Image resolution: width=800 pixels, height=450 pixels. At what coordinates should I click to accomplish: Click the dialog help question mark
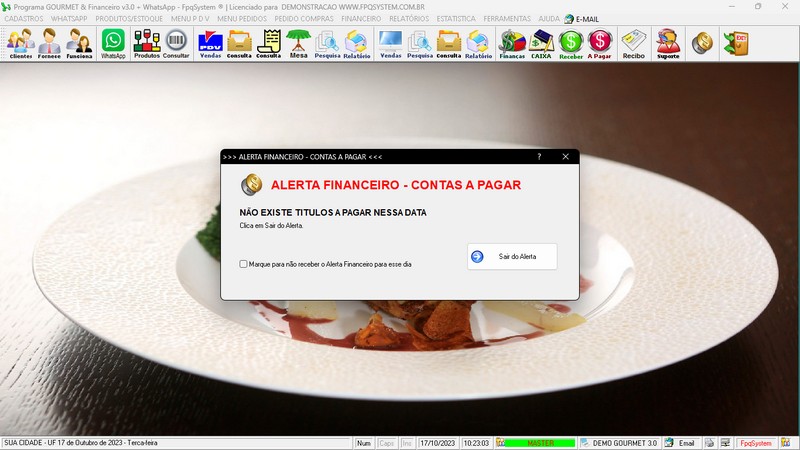tap(539, 157)
